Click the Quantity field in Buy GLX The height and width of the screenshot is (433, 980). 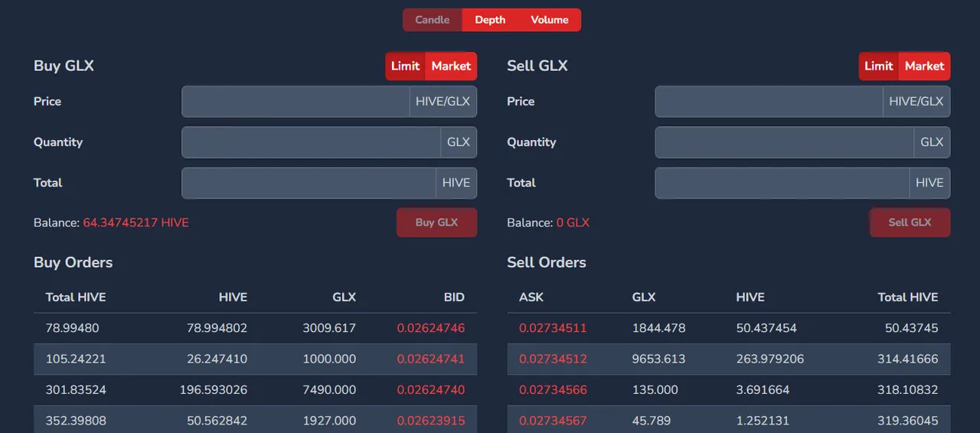tap(311, 142)
